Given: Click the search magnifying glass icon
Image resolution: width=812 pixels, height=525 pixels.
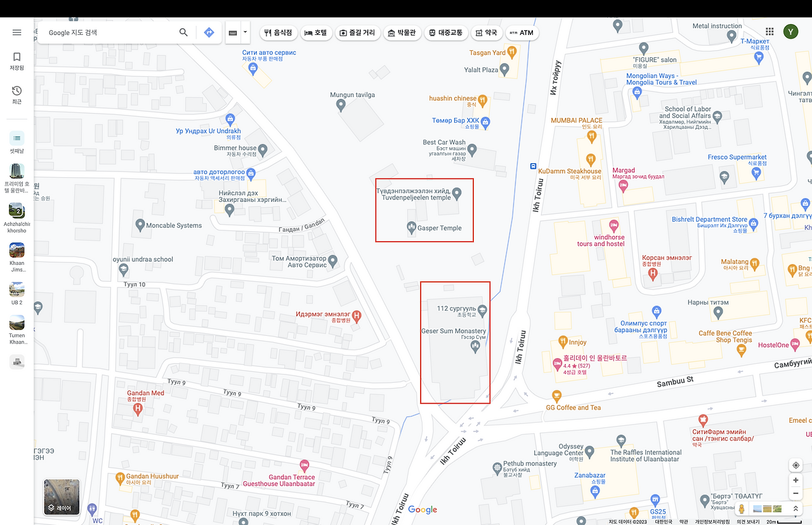Looking at the screenshot, I should [183, 32].
